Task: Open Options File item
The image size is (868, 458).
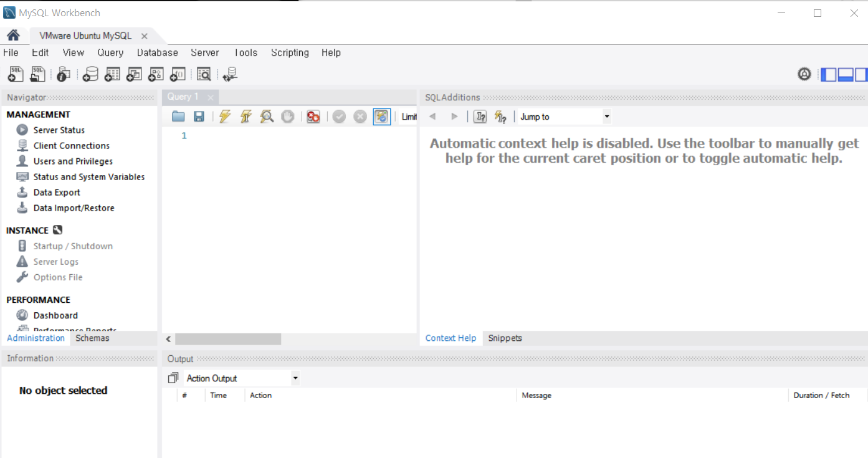Action: pos(57,277)
